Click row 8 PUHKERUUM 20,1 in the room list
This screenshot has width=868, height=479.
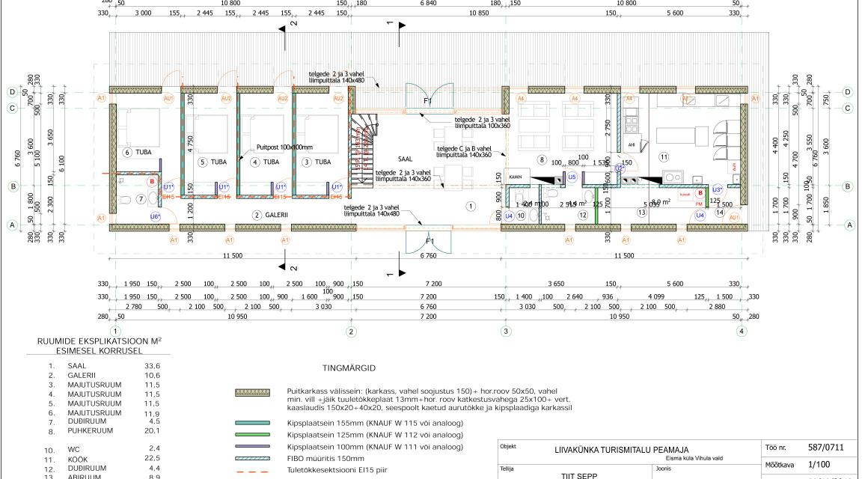coord(104,431)
